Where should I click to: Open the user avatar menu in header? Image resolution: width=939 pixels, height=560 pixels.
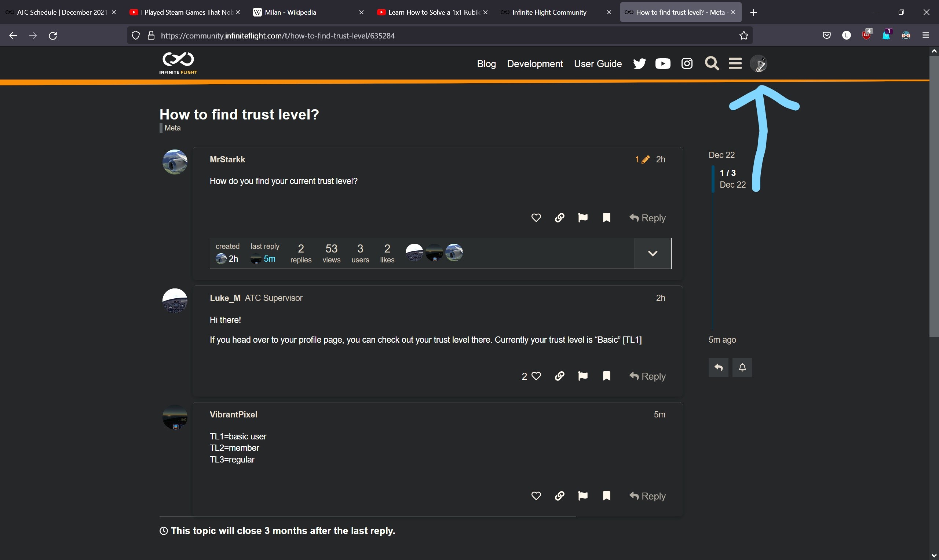(x=758, y=63)
